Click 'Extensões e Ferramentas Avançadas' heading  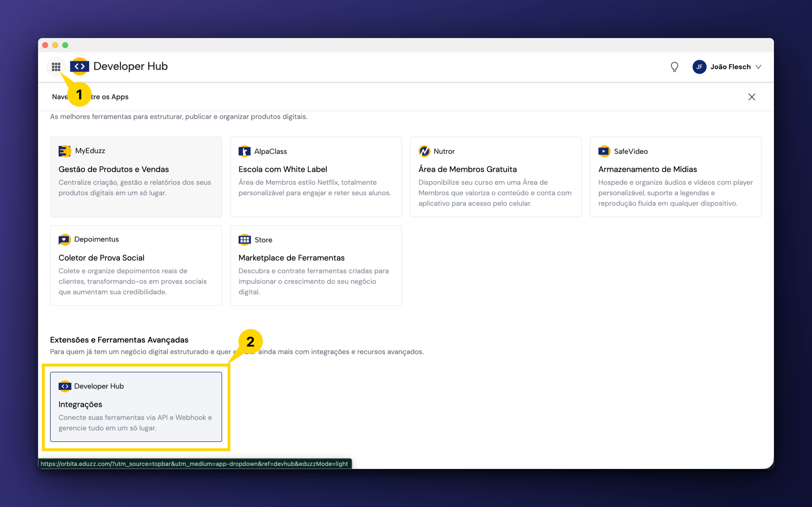pyautogui.click(x=119, y=340)
